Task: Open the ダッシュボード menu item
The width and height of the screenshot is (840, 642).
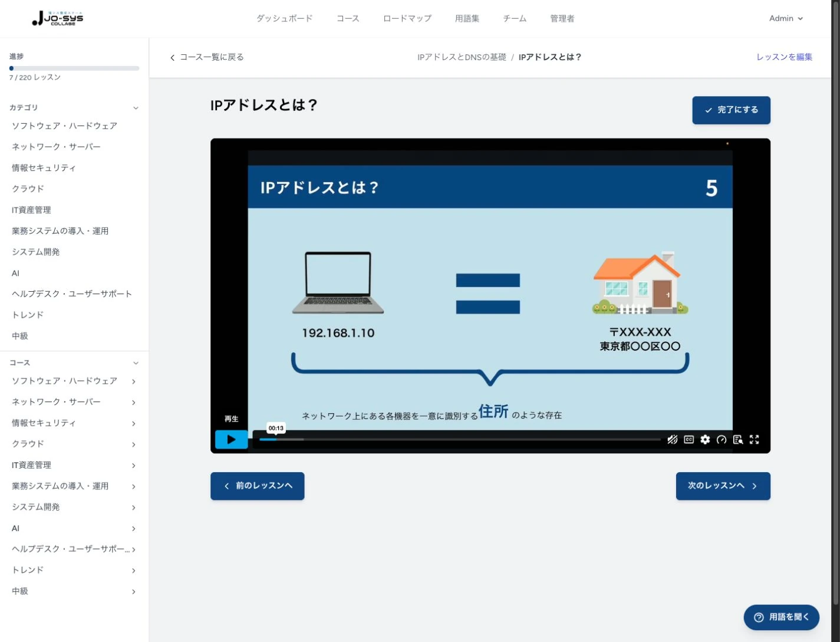Action: pyautogui.click(x=285, y=18)
